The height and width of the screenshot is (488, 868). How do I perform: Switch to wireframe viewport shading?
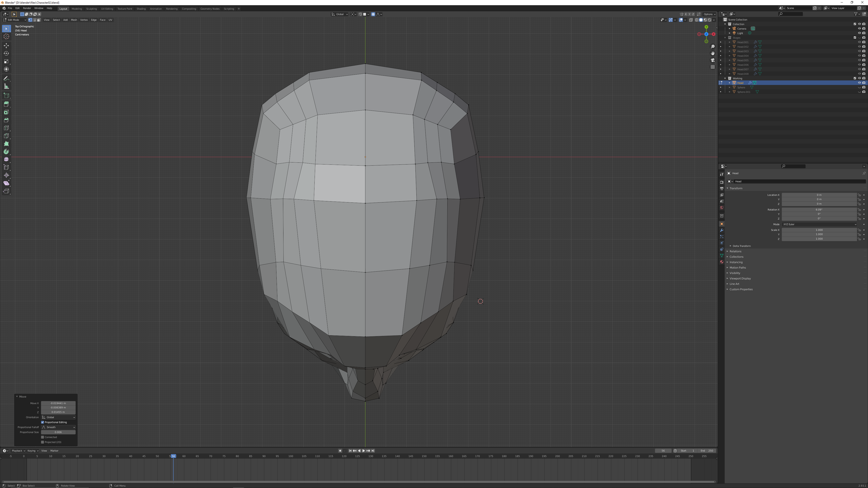(696, 20)
